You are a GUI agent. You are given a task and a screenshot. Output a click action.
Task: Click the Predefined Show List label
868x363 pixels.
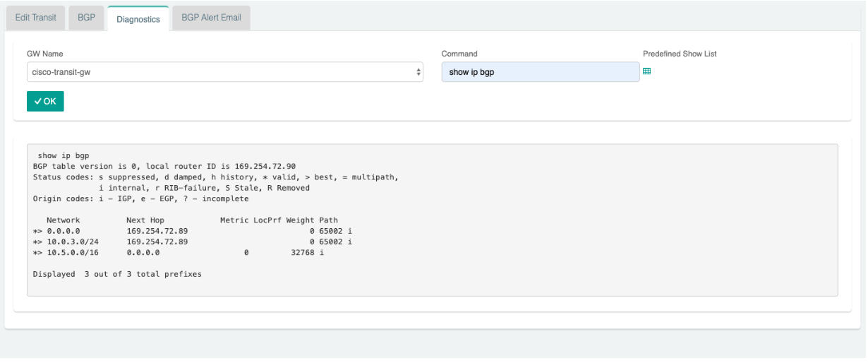[x=680, y=54]
